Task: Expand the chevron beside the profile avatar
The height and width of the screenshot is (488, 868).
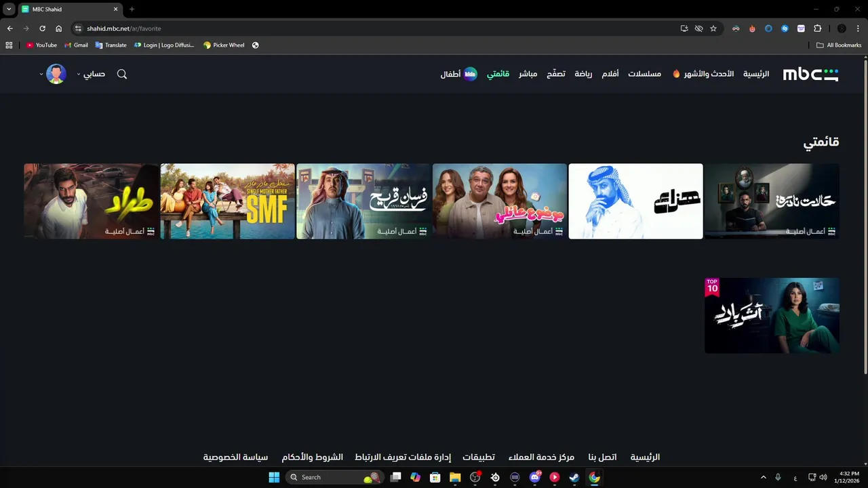Action: pos(41,74)
